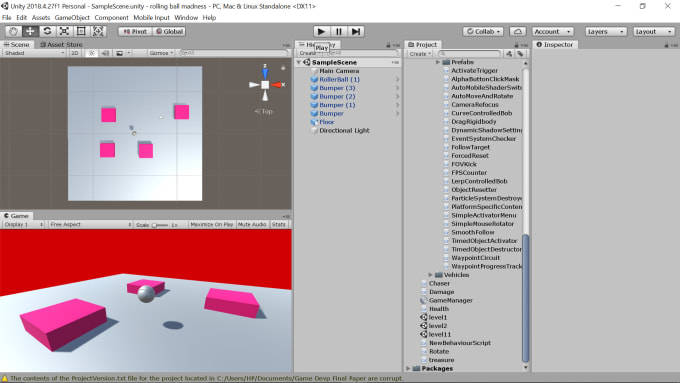Screen dimensions: 680x383
Task: Select the Rotate tool
Action: tap(47, 31)
